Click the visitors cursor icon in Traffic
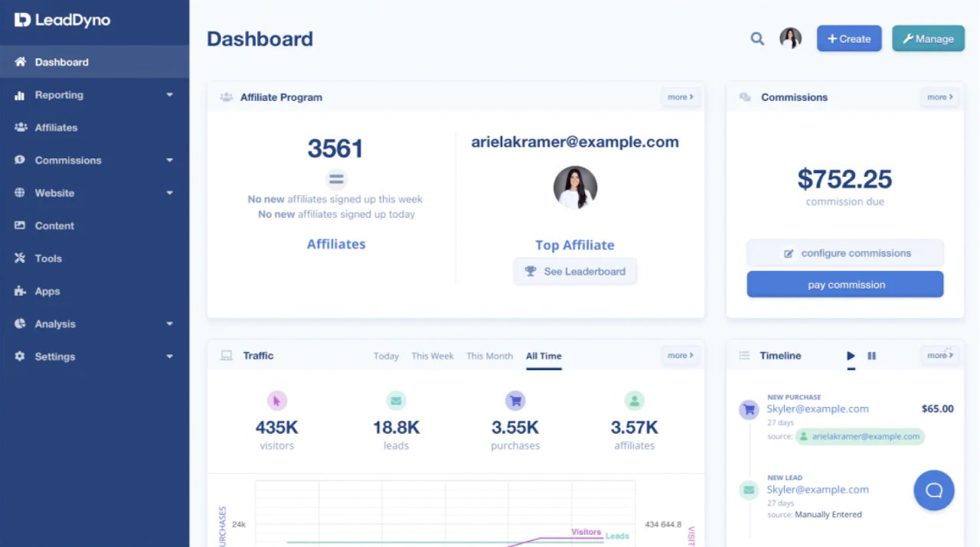Image resolution: width=980 pixels, height=547 pixels. (277, 400)
